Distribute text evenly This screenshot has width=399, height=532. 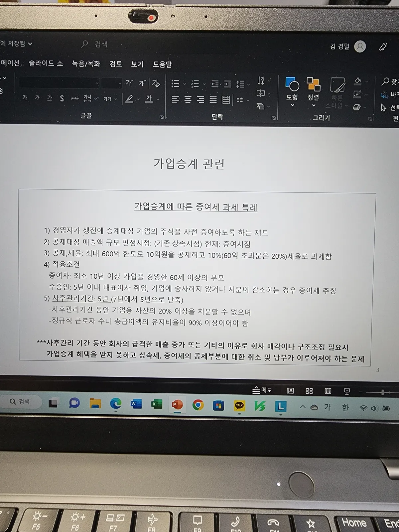225,100
